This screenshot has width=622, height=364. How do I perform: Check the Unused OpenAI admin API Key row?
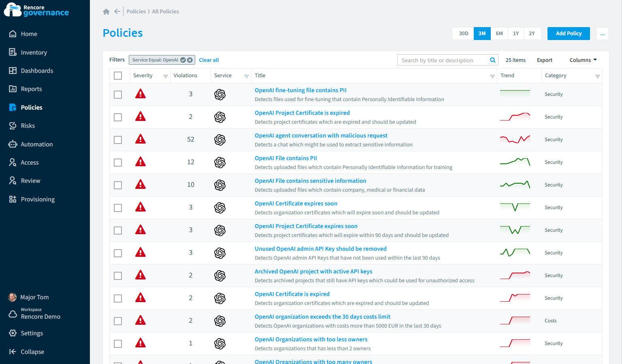click(118, 253)
